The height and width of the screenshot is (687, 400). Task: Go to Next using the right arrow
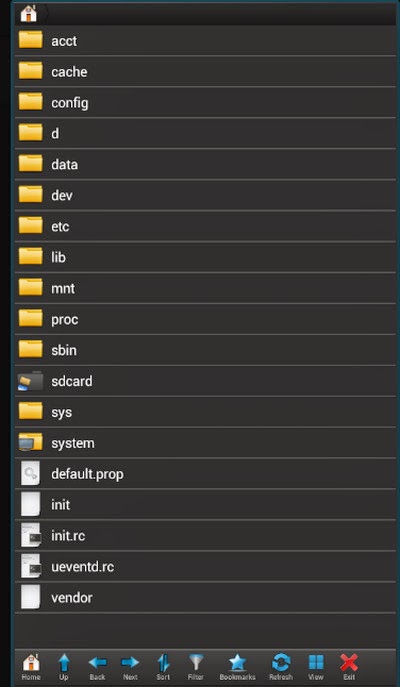click(130, 666)
